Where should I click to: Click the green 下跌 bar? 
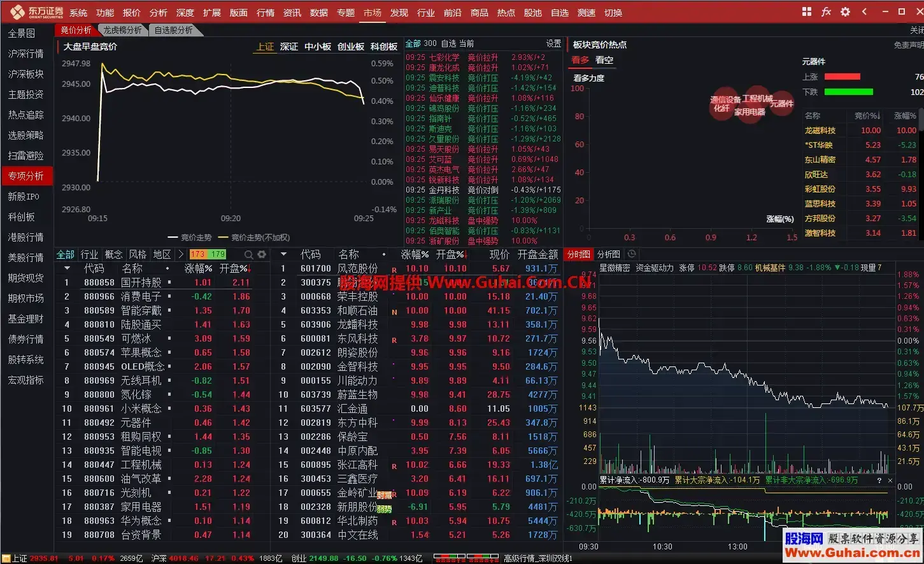pyautogui.click(x=849, y=92)
